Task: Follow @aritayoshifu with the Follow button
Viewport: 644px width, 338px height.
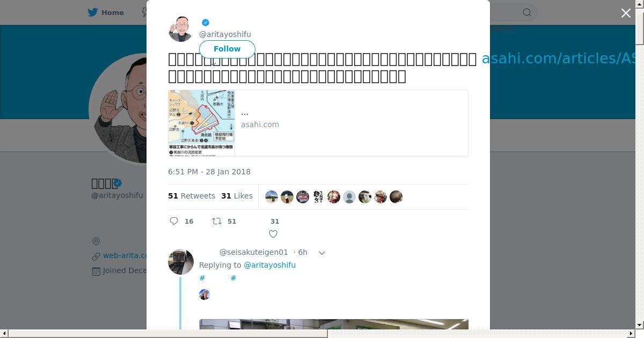Action: click(227, 49)
